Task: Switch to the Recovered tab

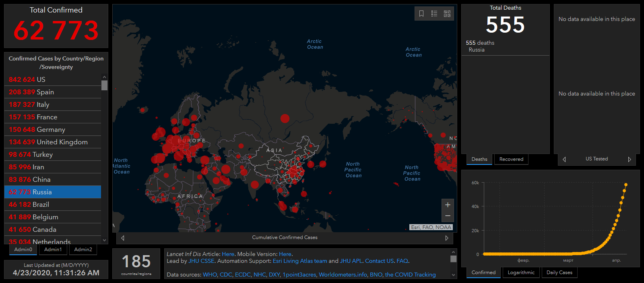Action: [511, 159]
